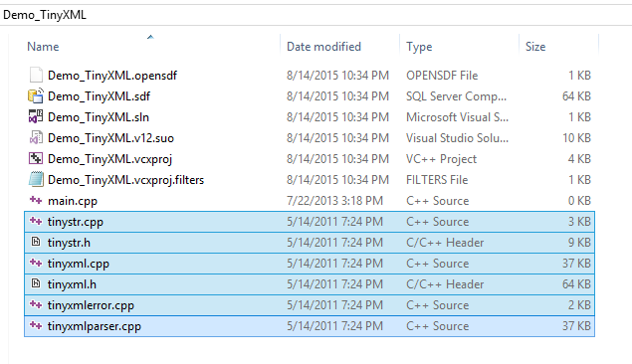Click the C/C++ Header type of tinyxml.h
This screenshot has width=632, height=364.
pyautogui.click(x=445, y=284)
